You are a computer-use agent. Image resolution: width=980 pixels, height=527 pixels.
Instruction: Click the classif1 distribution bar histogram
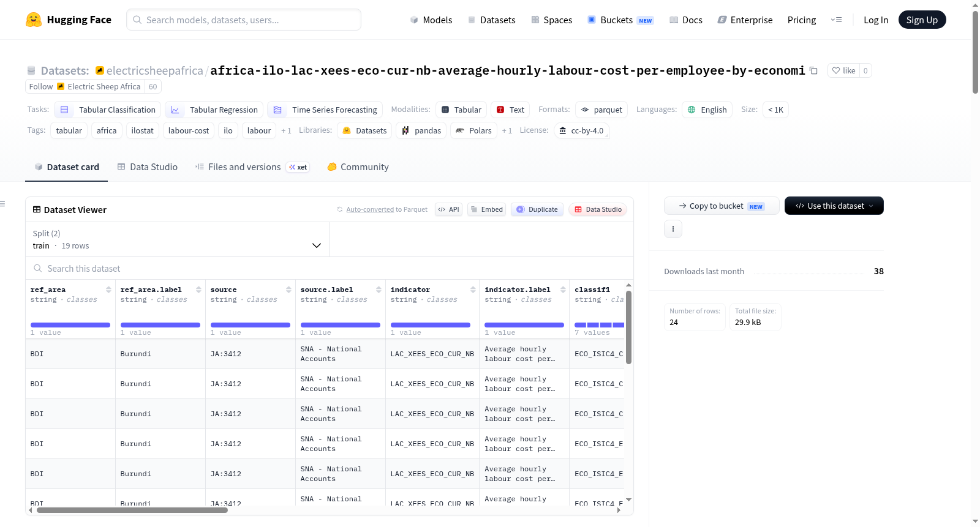point(599,325)
